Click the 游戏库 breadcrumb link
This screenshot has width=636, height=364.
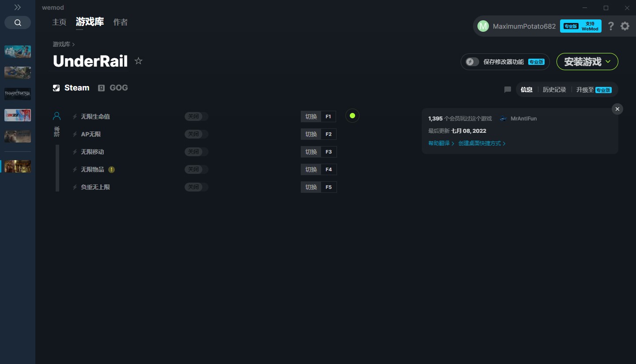[61, 44]
